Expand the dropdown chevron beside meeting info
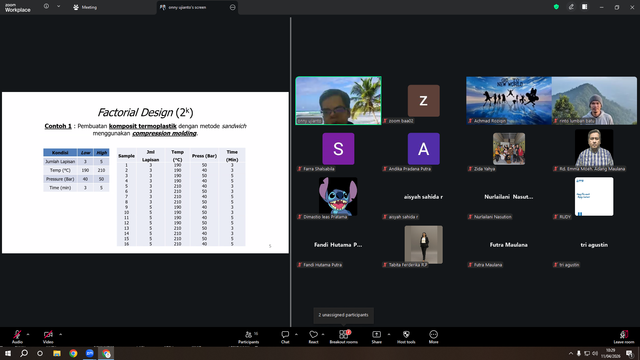 58,7
